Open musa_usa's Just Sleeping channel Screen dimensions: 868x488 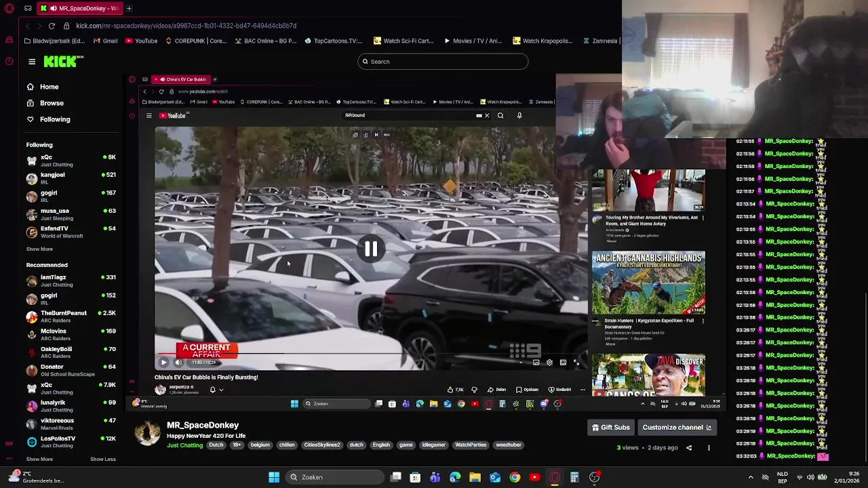(x=71, y=214)
